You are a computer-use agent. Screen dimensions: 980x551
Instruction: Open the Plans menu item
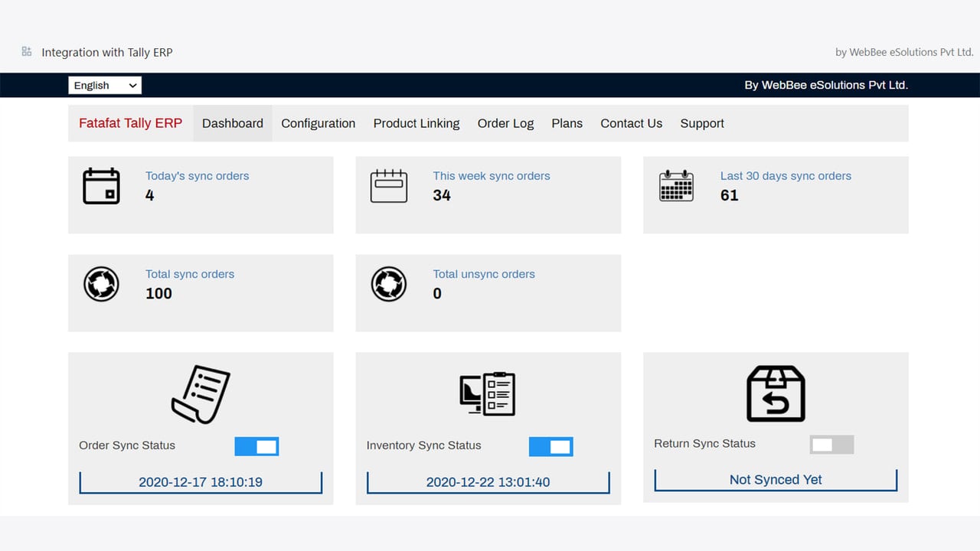click(567, 123)
